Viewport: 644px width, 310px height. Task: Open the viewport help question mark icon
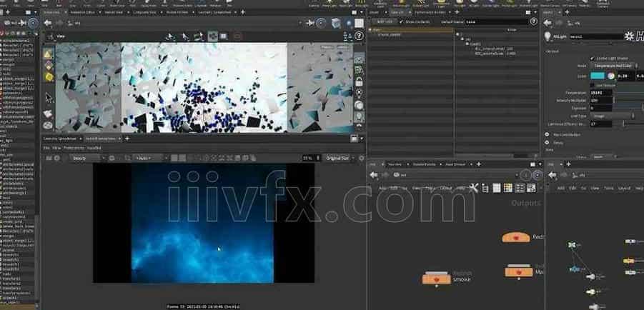point(359,36)
